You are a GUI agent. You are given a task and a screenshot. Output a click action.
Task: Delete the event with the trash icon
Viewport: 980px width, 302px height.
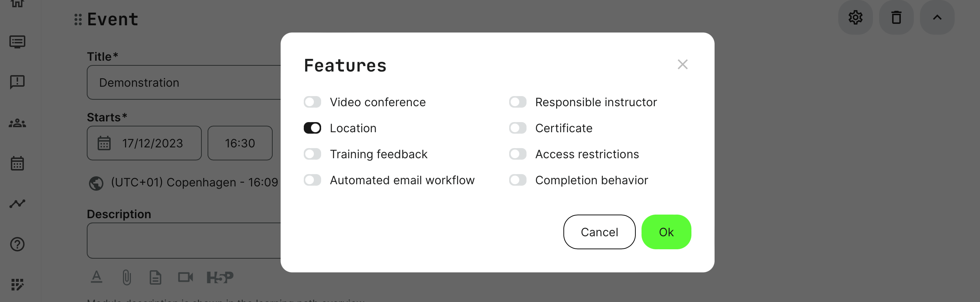(896, 17)
